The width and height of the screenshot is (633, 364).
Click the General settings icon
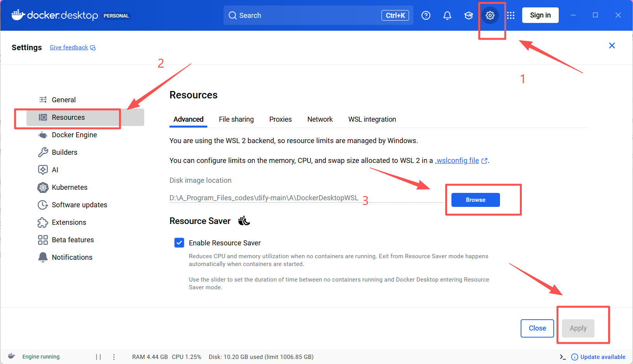click(43, 100)
